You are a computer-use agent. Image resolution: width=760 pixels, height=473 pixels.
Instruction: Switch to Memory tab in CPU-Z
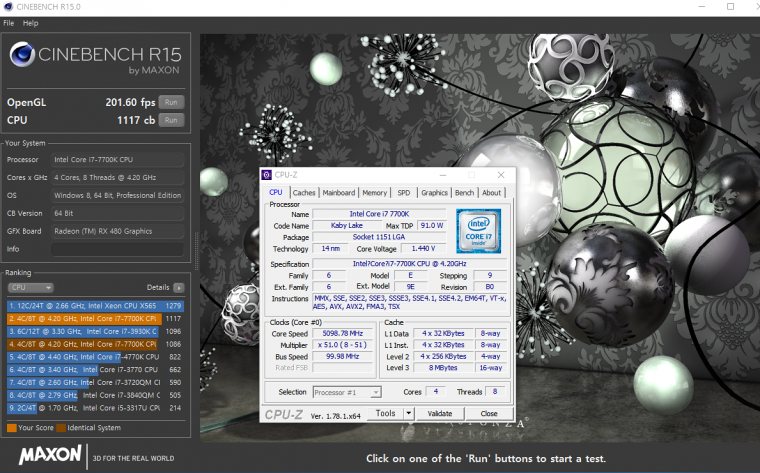(375, 193)
